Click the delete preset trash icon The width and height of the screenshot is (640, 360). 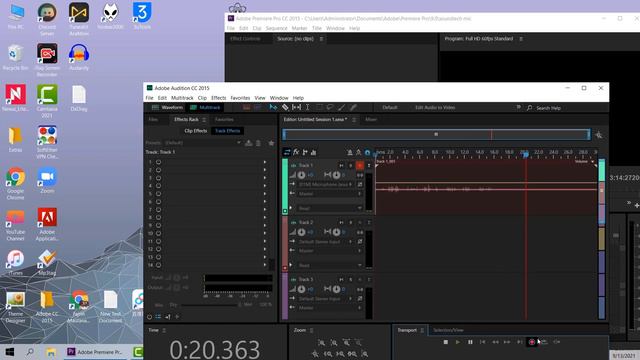click(258, 143)
